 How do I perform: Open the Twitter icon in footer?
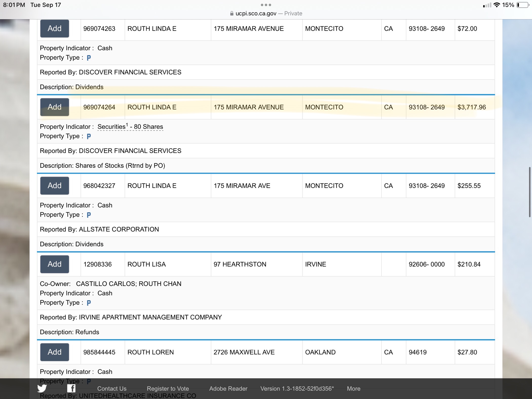pyautogui.click(x=42, y=388)
